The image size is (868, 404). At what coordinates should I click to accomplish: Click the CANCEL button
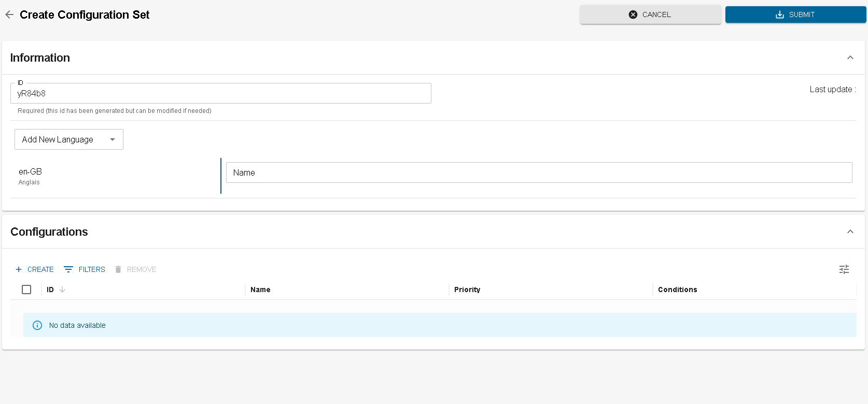(650, 15)
